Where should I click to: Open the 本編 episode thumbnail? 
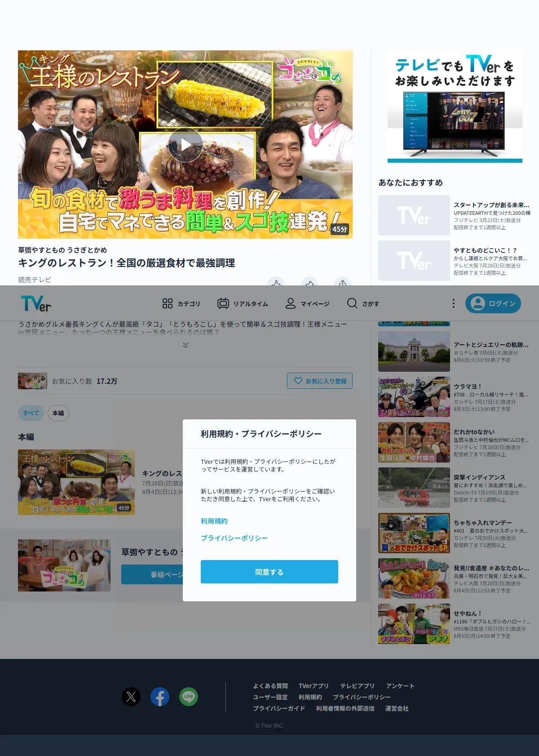pos(76,482)
